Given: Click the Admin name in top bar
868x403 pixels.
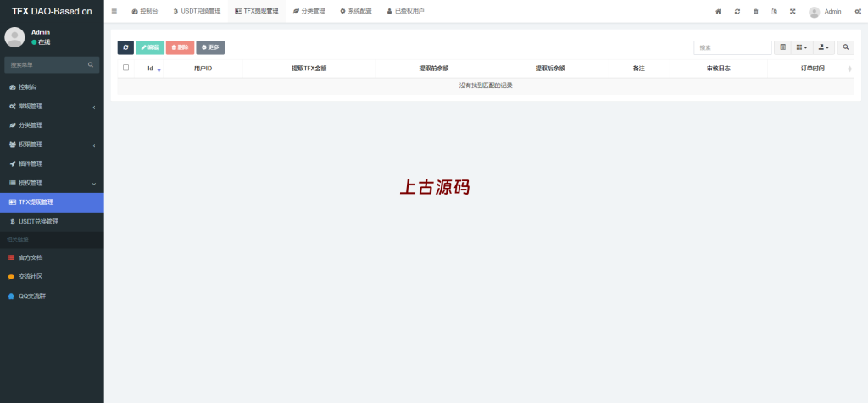Looking at the screenshot, I should click(x=832, y=12).
